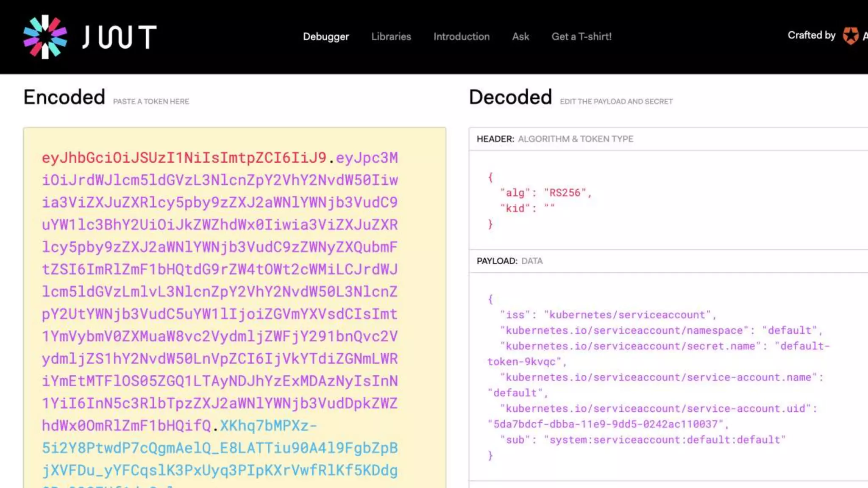Viewport: 868px width, 488px height.
Task: Click the "alg" RS256 value in header
Action: click(565, 193)
